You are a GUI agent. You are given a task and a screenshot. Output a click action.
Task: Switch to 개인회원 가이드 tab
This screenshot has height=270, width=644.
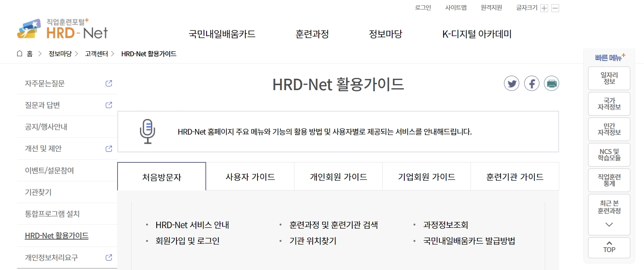pos(339,176)
